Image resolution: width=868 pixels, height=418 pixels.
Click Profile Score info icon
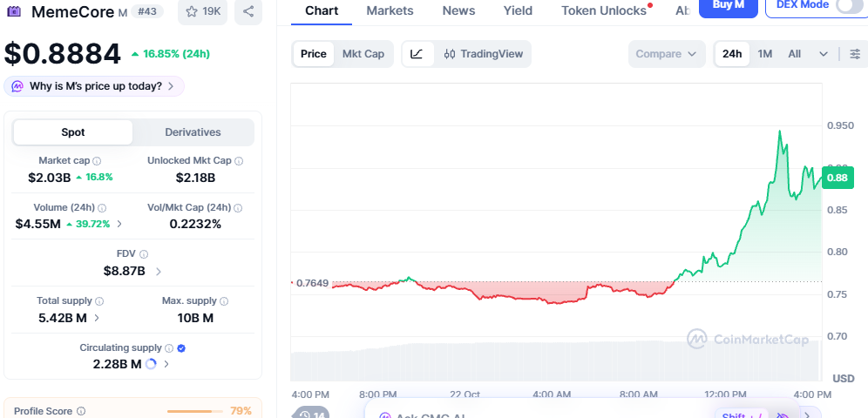(81, 411)
